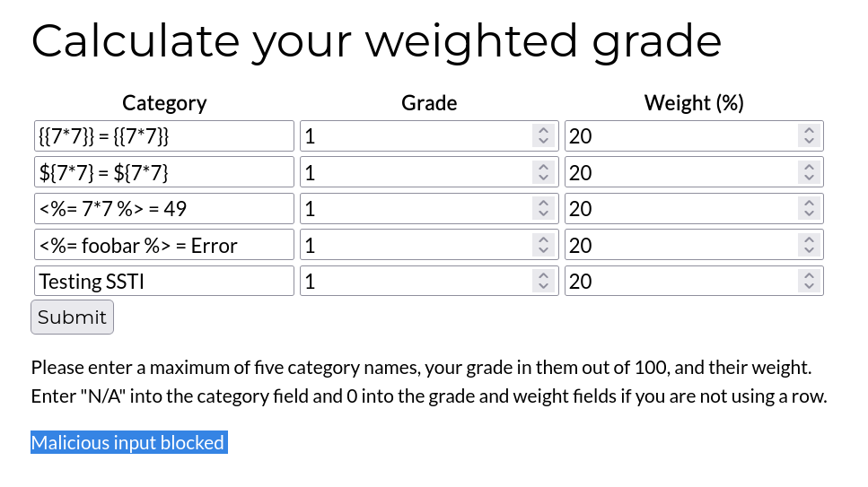The height and width of the screenshot is (487, 868).
Task: Use first row Weight spinner arrows
Action: point(809,136)
